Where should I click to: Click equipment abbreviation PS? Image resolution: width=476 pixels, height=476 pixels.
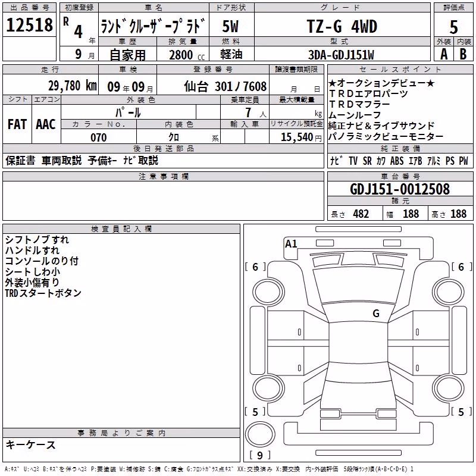[x=450, y=161]
